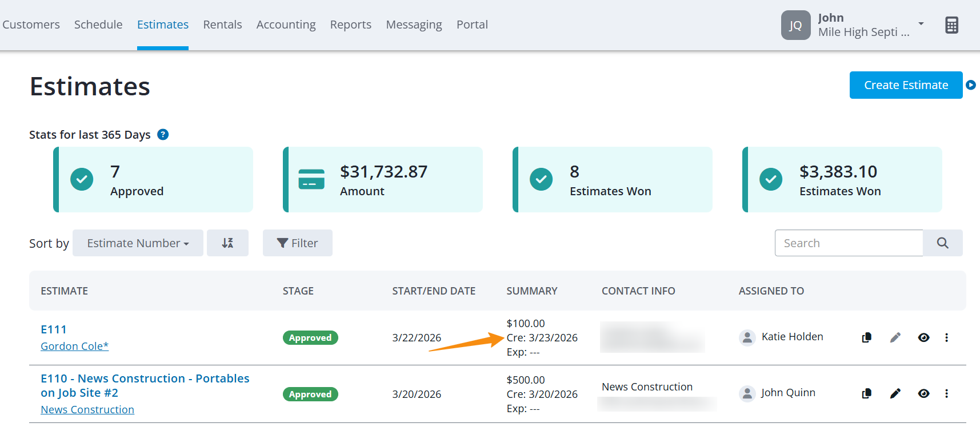Image resolution: width=980 pixels, height=427 pixels.
Task: Open estimate E111 link
Action: pyautogui.click(x=54, y=329)
